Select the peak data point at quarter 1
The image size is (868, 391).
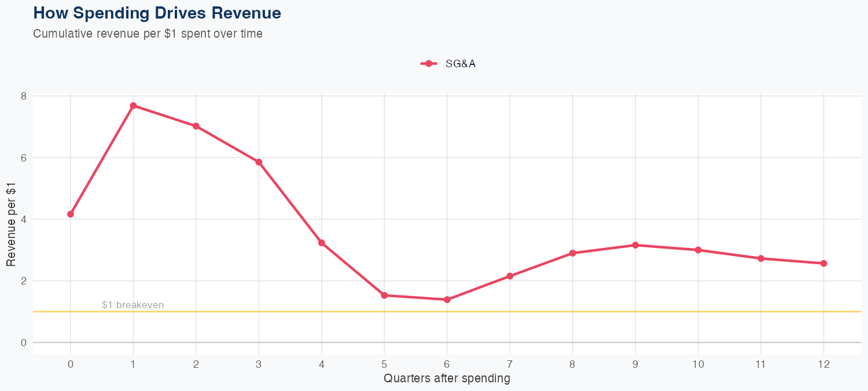click(133, 105)
